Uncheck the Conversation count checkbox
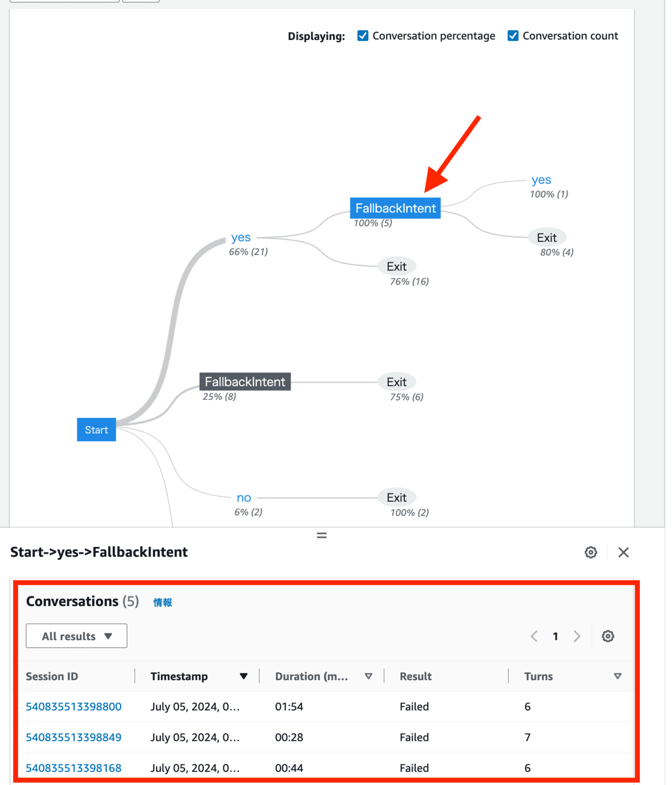This screenshot has width=672, height=785. tap(513, 36)
